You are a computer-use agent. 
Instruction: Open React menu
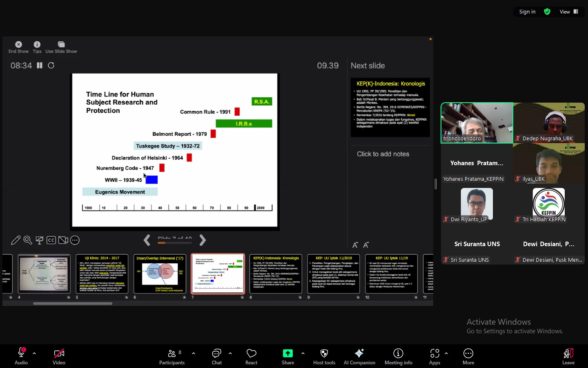(x=251, y=356)
